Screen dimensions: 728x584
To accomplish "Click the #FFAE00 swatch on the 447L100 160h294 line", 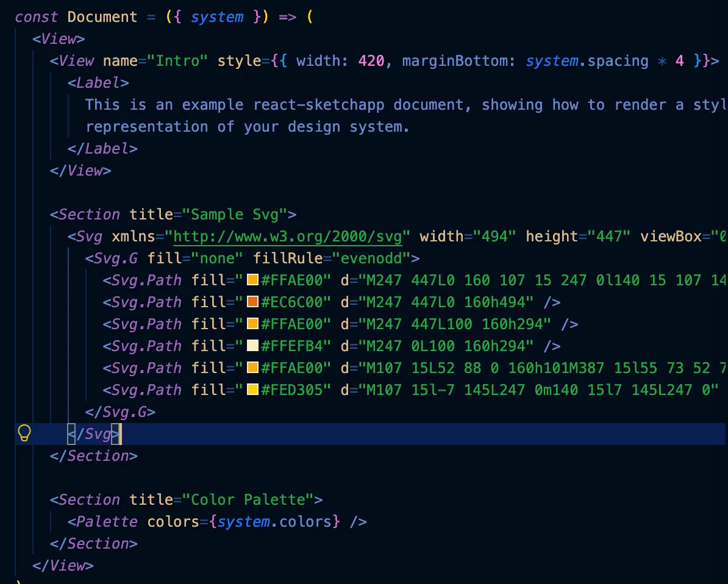I will click(x=252, y=324).
